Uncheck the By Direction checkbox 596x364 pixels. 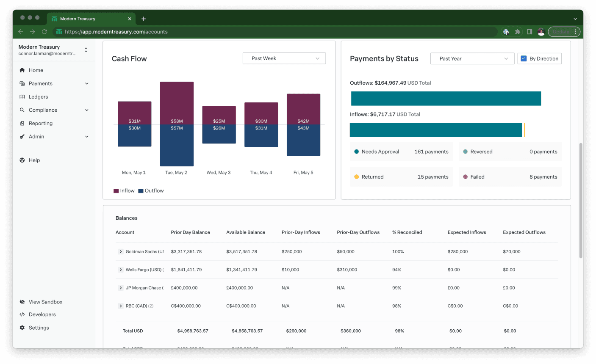pyautogui.click(x=524, y=59)
